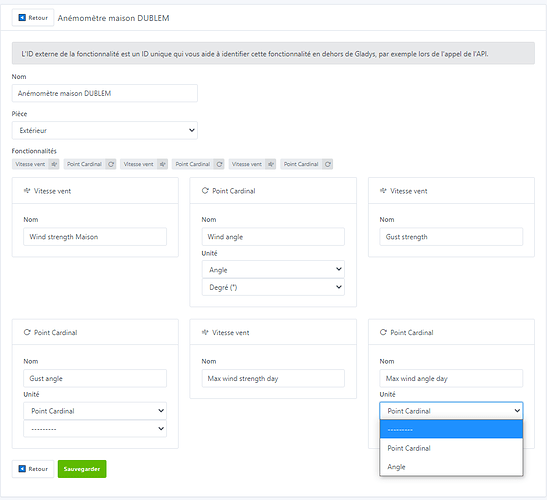
Task: Click the green Sauvegarder button
Action: [x=82, y=469]
